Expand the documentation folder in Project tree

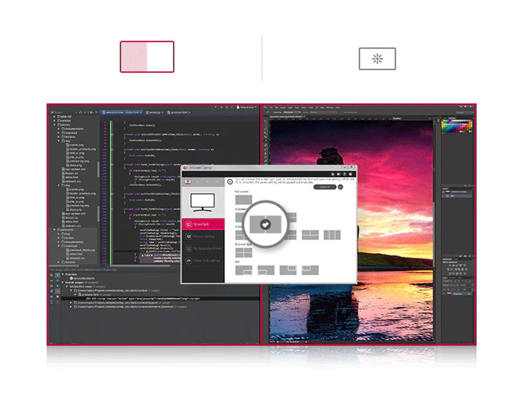coord(59,128)
